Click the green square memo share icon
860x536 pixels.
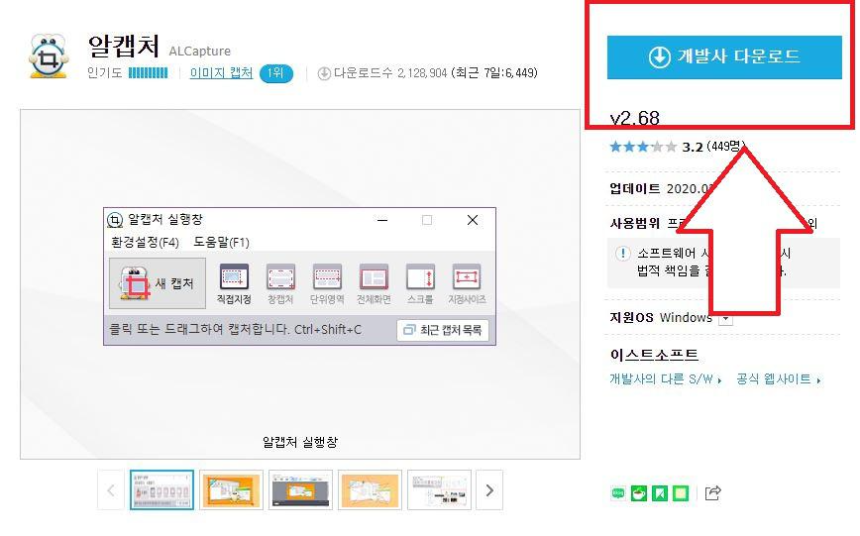681,493
